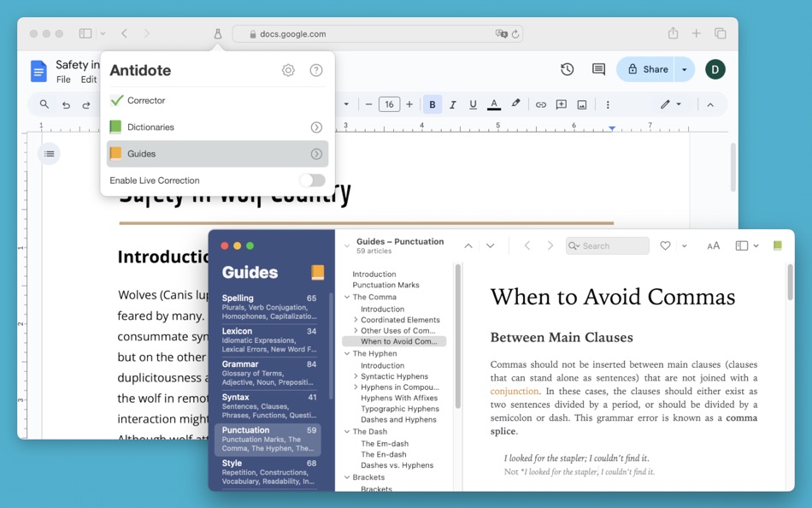Open the document outline icon
812x508 pixels.
[x=50, y=153]
